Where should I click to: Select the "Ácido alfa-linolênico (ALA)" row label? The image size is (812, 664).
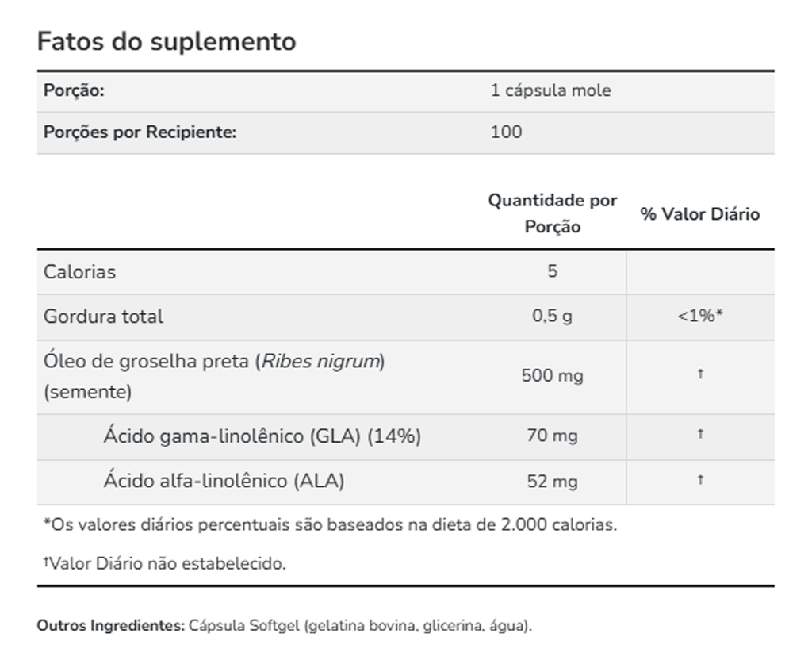pyautogui.click(x=224, y=480)
